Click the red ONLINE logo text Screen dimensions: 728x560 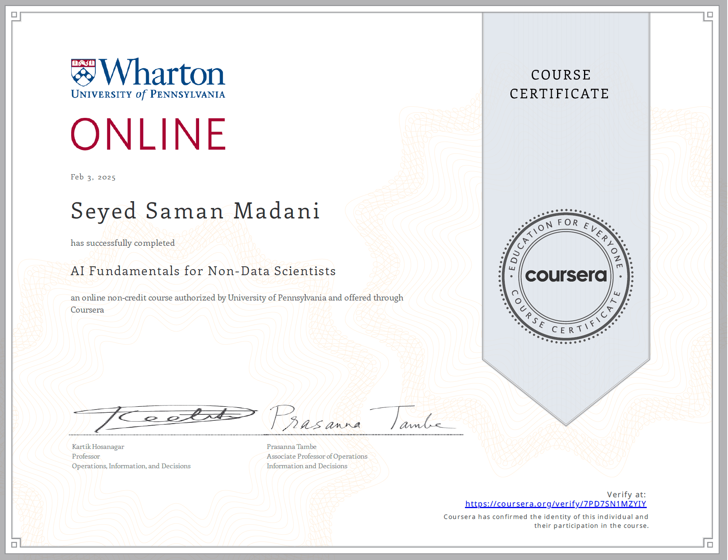148,134
